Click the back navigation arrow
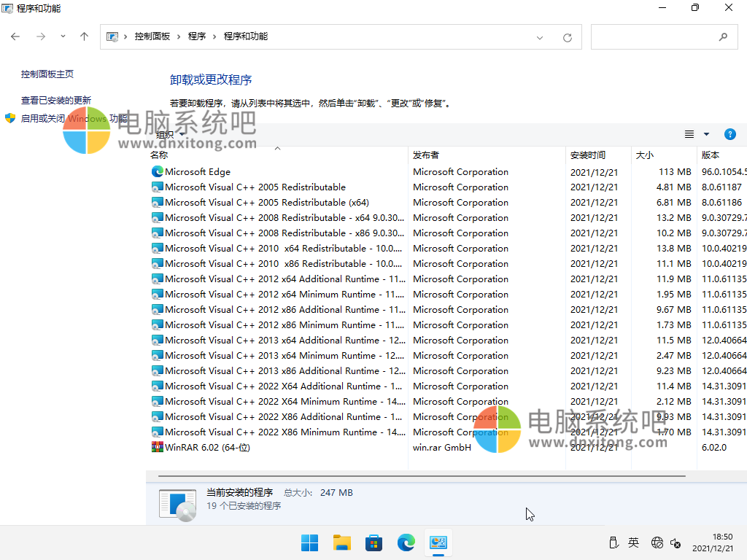This screenshot has height=560, width=747. [x=15, y=36]
